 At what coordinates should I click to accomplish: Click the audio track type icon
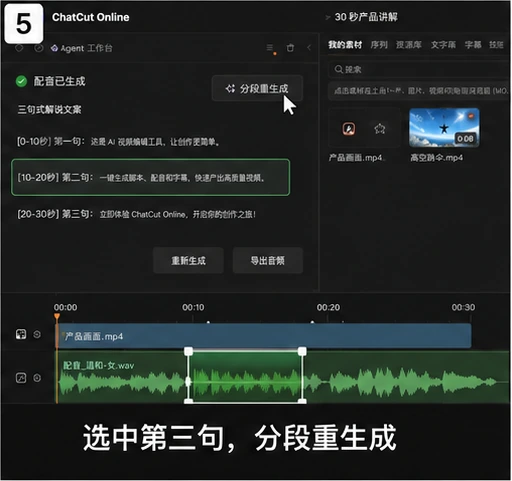[21, 378]
